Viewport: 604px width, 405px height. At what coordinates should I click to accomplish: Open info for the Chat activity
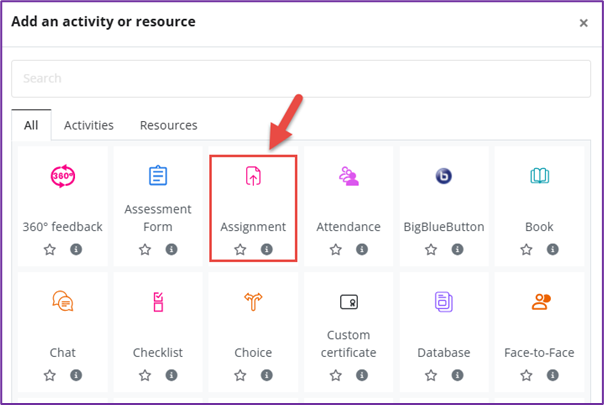(x=76, y=375)
